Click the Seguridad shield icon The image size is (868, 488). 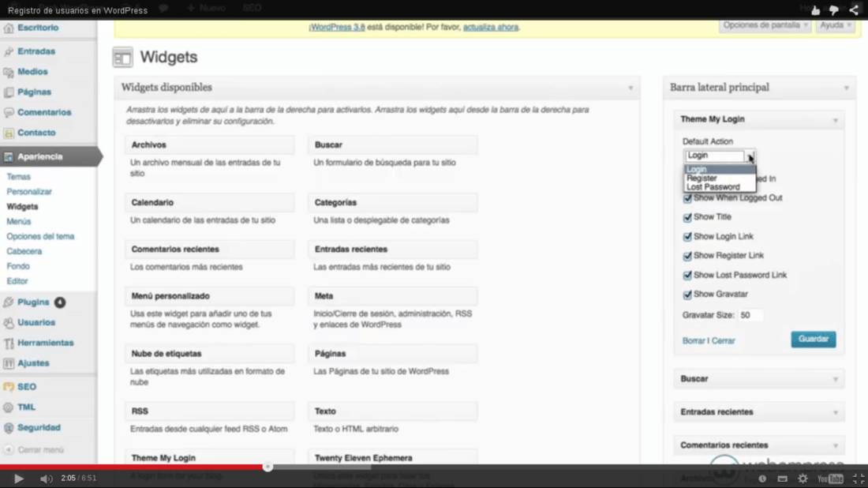[9, 428]
